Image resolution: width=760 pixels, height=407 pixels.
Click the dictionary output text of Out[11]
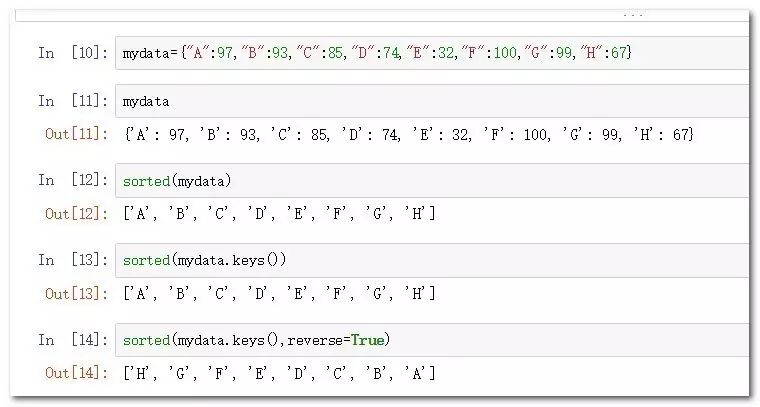(x=408, y=134)
